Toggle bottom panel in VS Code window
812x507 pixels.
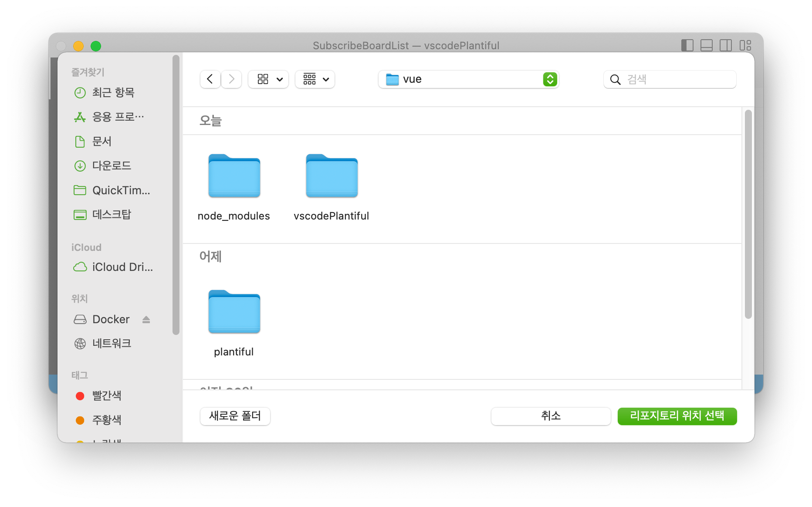point(707,45)
